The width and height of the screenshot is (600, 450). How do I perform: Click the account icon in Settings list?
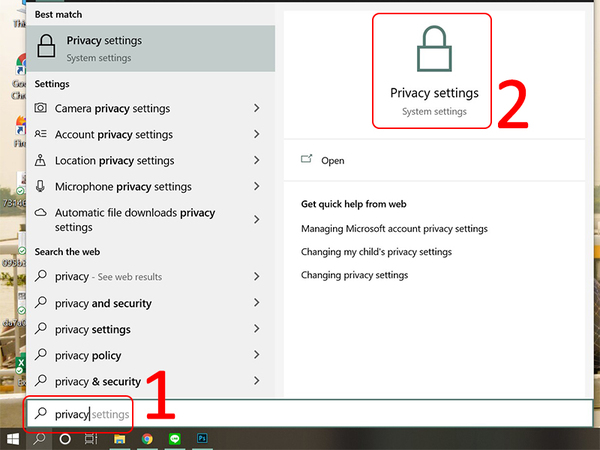[41, 134]
